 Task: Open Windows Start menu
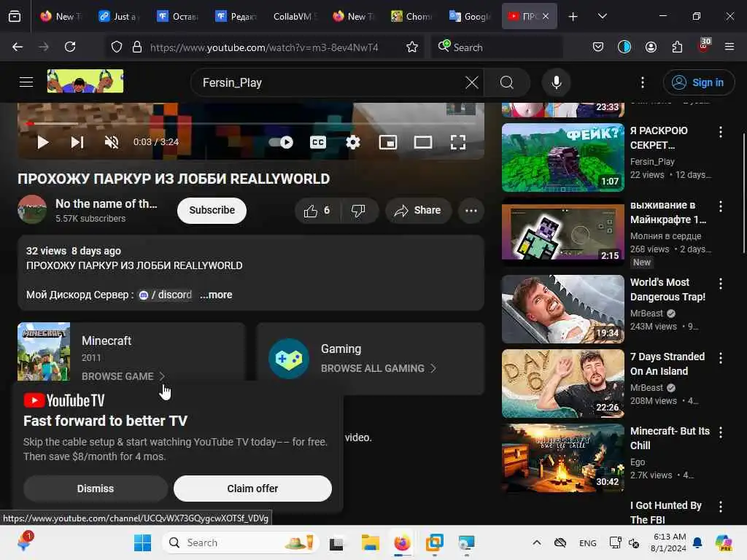click(x=142, y=542)
